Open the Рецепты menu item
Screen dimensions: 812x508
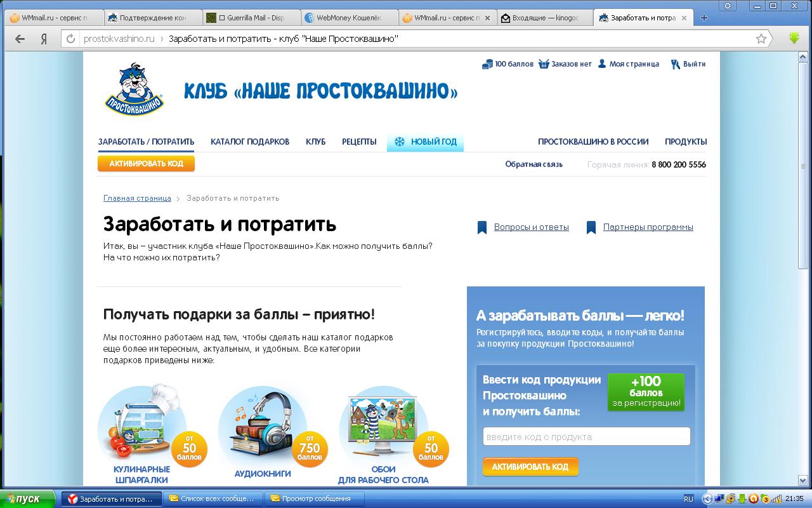pos(359,142)
